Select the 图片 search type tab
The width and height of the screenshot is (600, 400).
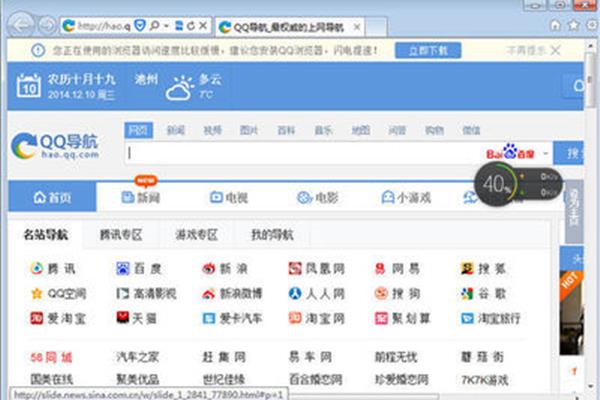(x=249, y=131)
